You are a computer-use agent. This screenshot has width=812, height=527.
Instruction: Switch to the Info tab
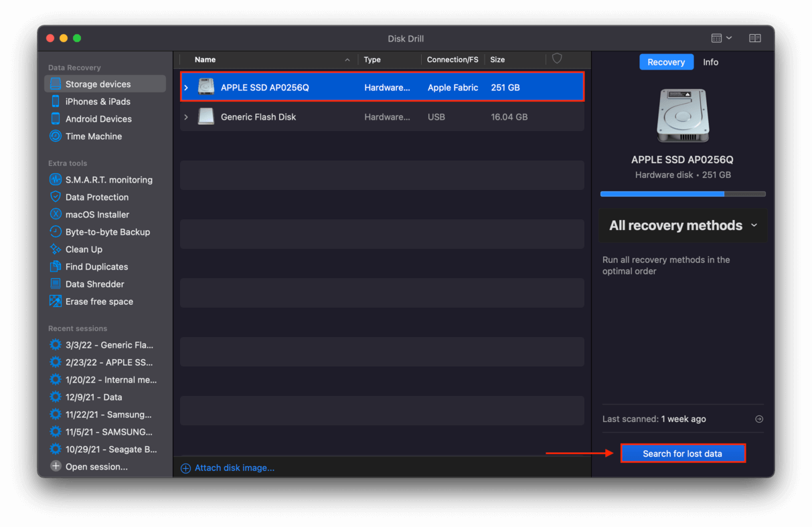pos(710,62)
